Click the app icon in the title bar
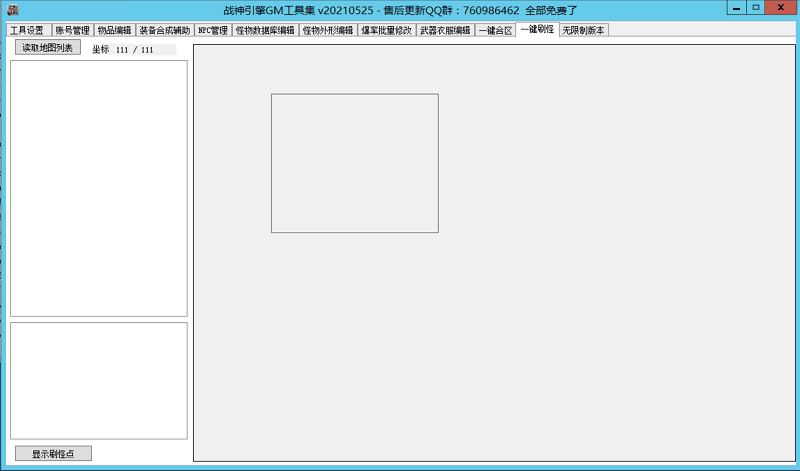The width and height of the screenshot is (800, 471). (x=13, y=9)
